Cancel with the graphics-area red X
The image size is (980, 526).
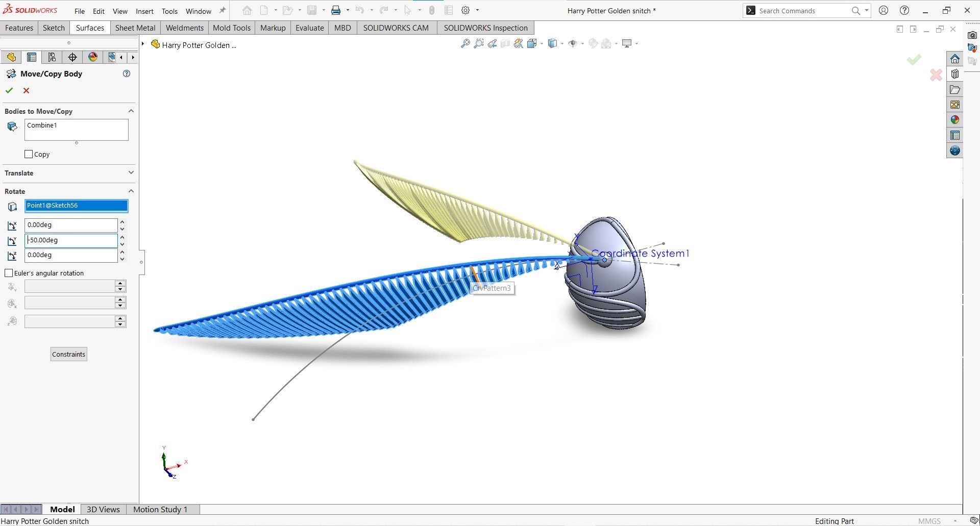pyautogui.click(x=936, y=75)
